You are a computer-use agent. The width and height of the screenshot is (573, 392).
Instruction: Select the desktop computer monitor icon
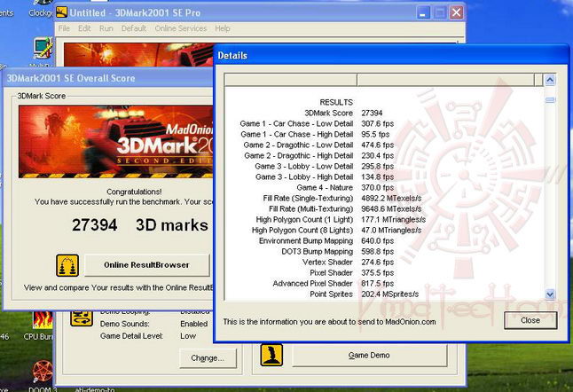click(x=43, y=49)
